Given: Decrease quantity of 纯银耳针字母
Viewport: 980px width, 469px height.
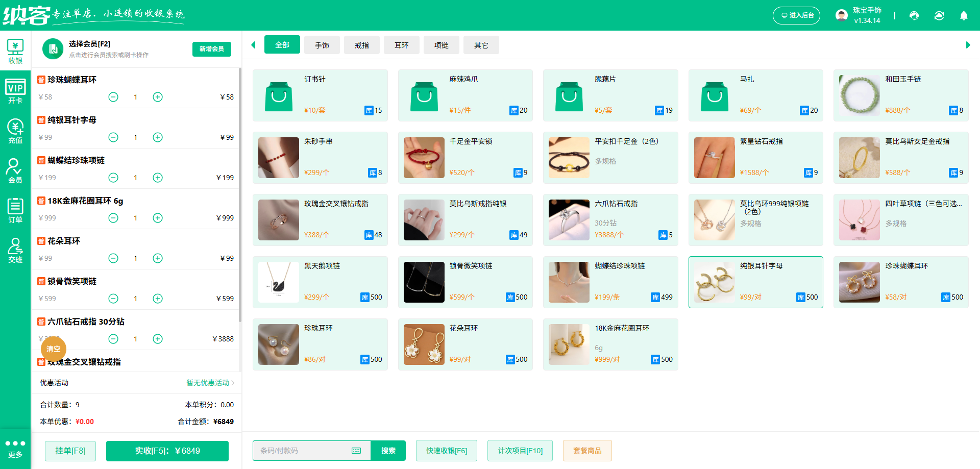Looking at the screenshot, I should [113, 137].
